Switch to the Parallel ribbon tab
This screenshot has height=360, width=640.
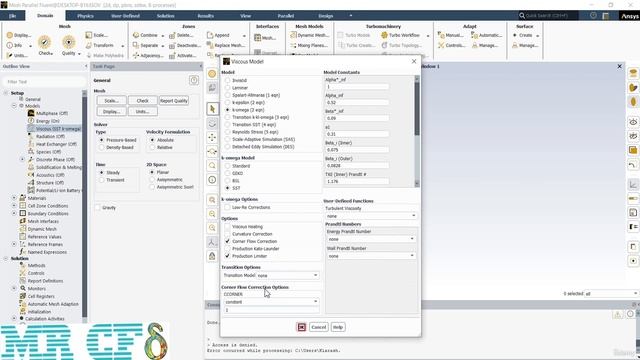pos(286,16)
